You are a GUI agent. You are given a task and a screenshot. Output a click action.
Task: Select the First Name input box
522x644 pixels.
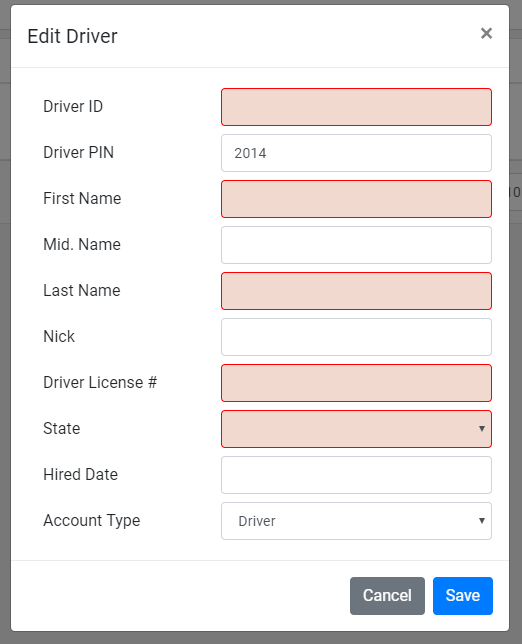[x=356, y=199]
